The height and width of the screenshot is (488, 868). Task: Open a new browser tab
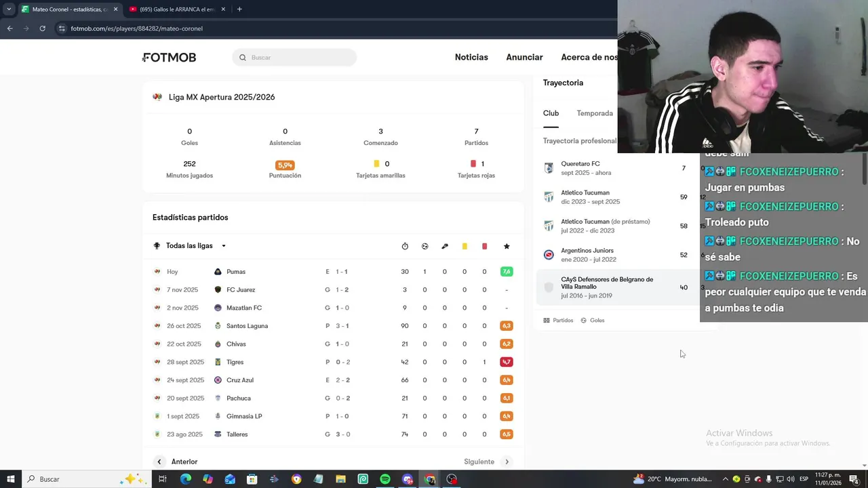[x=239, y=9]
